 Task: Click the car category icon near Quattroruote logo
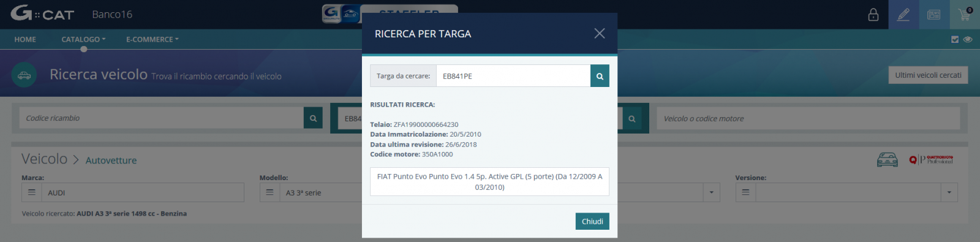pyautogui.click(x=887, y=160)
